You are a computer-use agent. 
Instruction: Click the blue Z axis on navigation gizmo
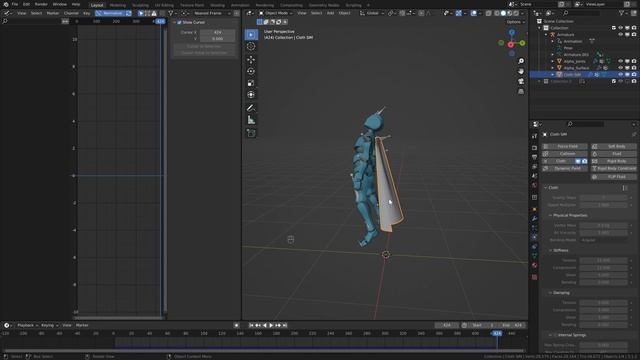[511, 32]
